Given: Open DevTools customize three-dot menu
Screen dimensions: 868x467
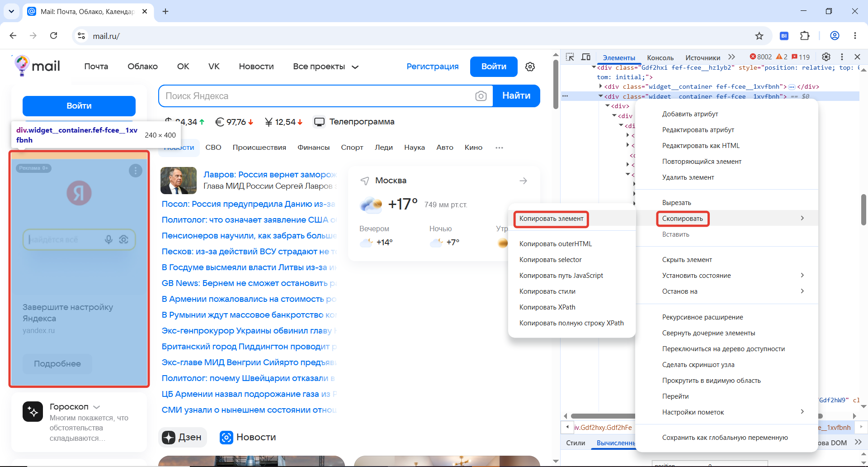Looking at the screenshot, I should (x=842, y=57).
